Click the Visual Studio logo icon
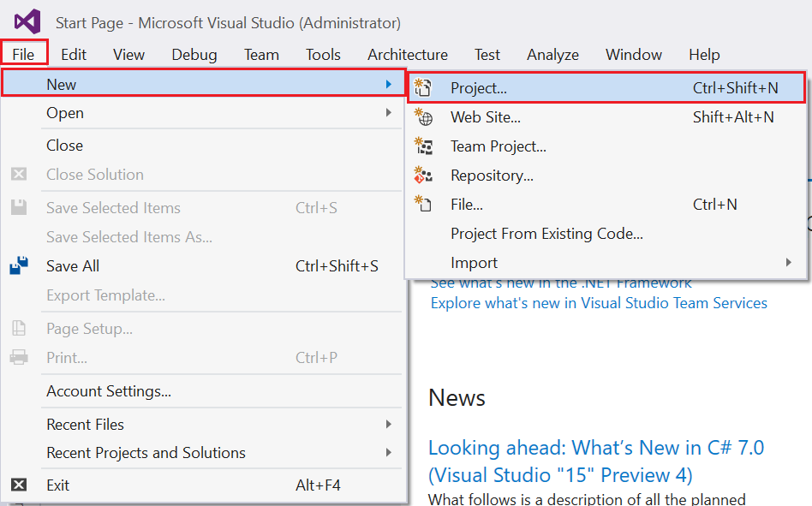812x506 pixels. [x=27, y=21]
